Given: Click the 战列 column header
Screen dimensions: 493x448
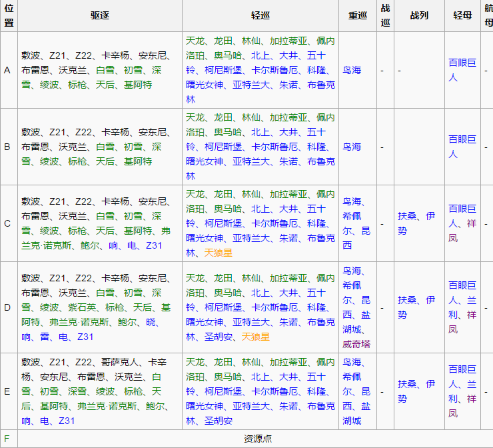Looking at the screenshot, I should click(419, 15).
